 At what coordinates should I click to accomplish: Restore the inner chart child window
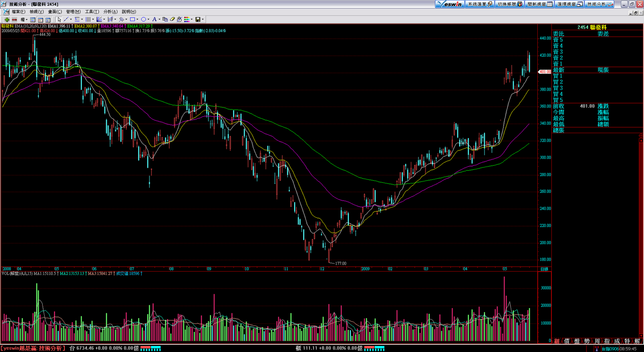pos(636,13)
